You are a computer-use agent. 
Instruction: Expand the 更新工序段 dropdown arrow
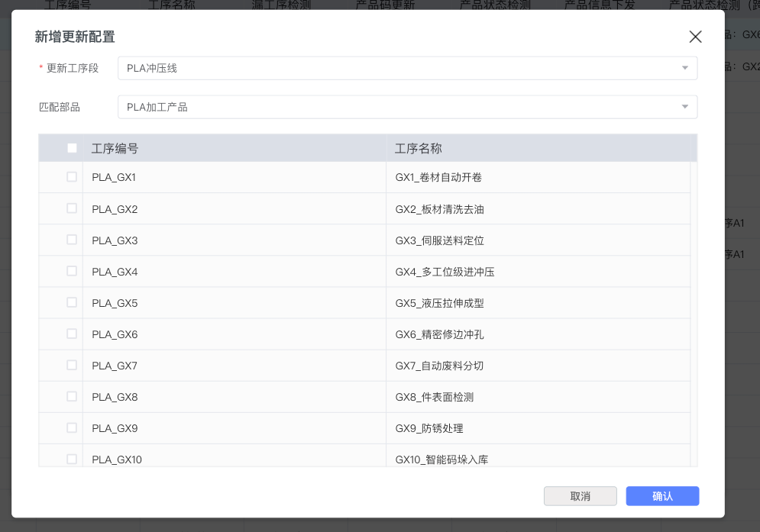684,68
